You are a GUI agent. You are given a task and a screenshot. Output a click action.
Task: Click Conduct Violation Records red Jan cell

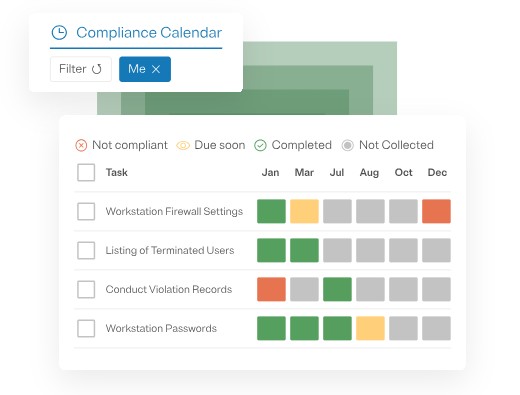271,289
